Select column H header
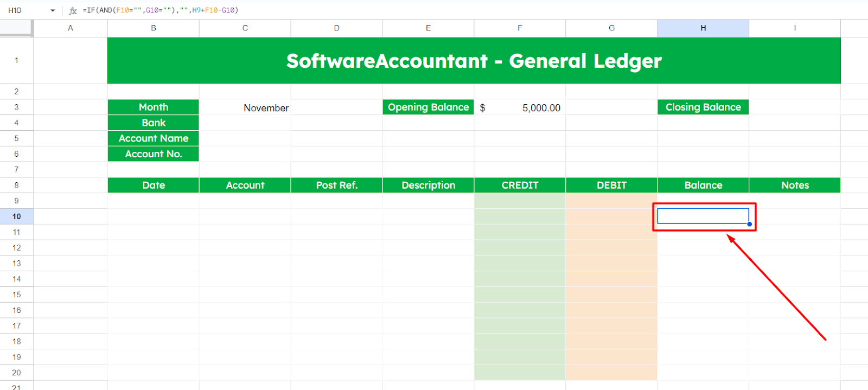This screenshot has width=868, height=390. tap(704, 28)
